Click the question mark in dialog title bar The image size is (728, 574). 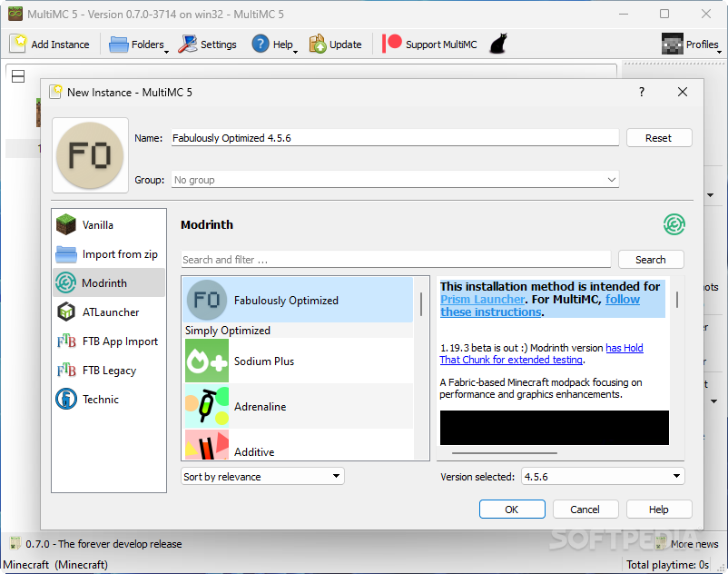642,92
